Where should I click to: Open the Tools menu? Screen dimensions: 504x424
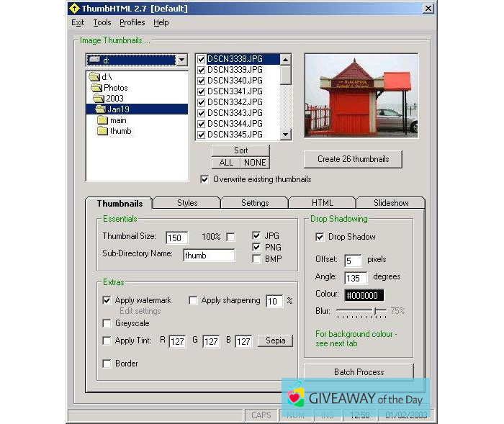pos(102,22)
